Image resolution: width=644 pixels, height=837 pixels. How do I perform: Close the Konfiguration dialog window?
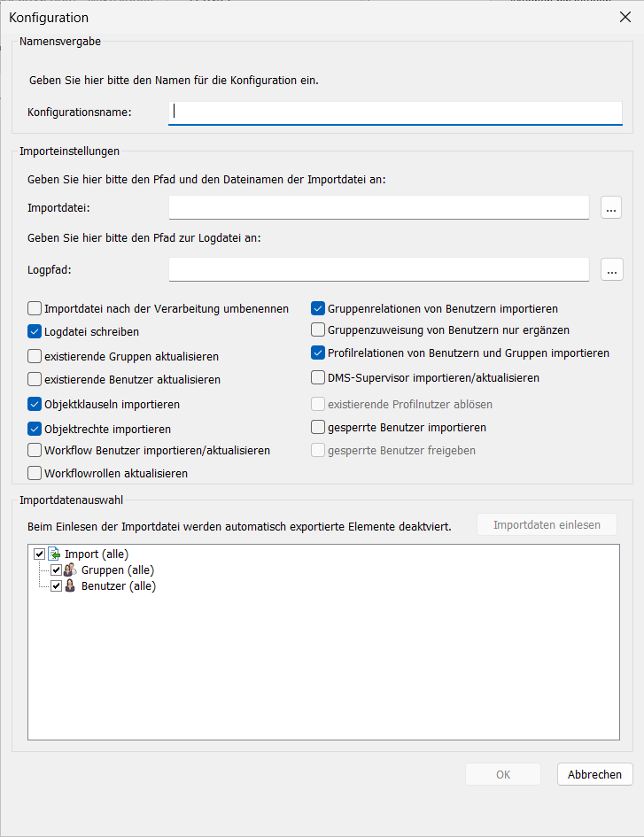click(624, 17)
